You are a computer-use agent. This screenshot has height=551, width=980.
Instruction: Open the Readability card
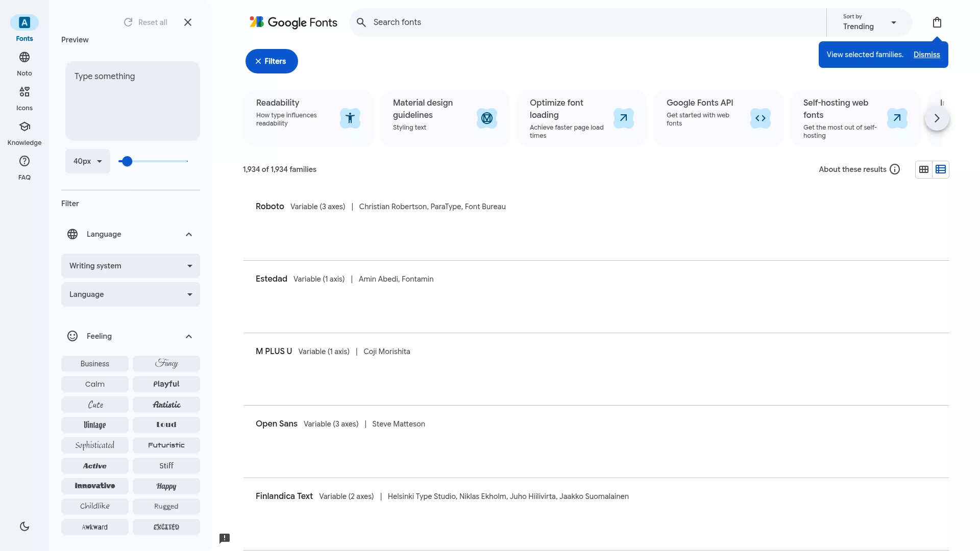pyautogui.click(x=308, y=118)
